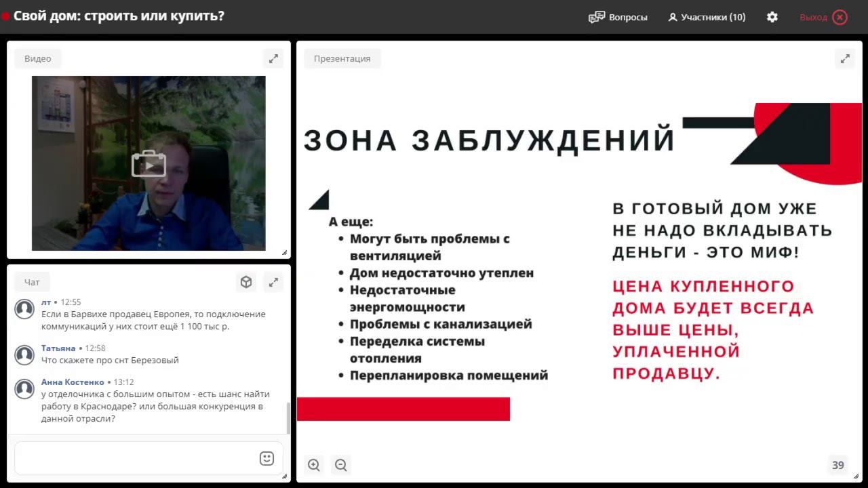Click the red circled X exit icon
Viewport: 868px width, 488px height.
point(840,17)
